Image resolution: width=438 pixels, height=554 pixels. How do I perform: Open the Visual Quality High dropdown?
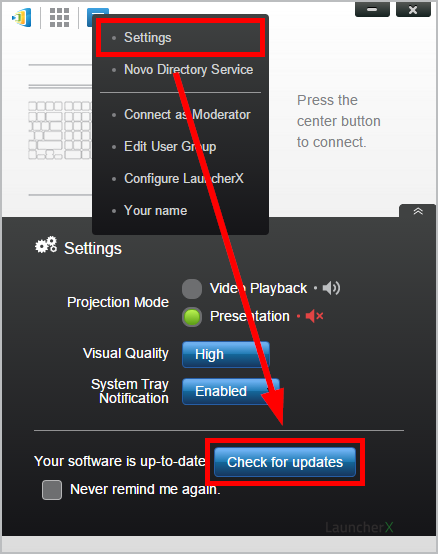[226, 354]
